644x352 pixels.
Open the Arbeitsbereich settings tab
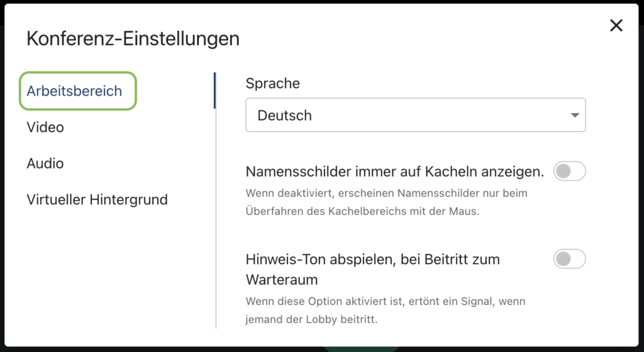pos(74,91)
